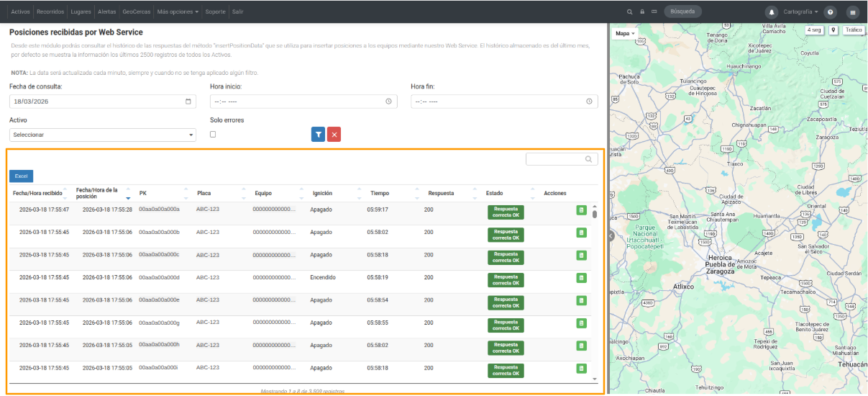
Task: Click the received timestamp 2026-03-18 17:55:47
Action: [44, 210]
